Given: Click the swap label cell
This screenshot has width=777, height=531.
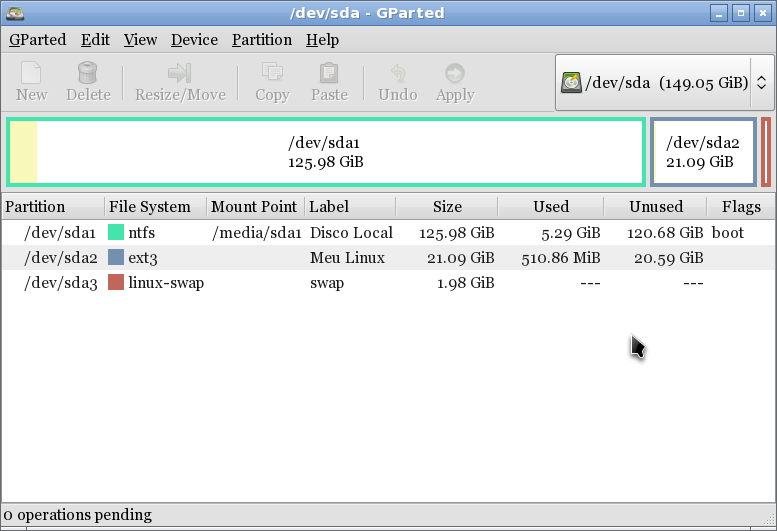Looking at the screenshot, I should point(327,283).
